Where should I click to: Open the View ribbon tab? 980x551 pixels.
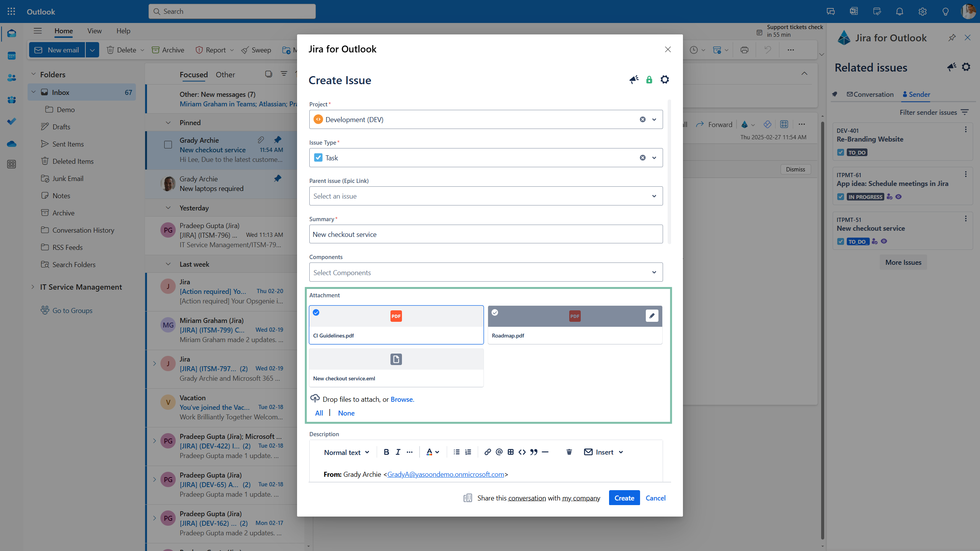point(94,31)
